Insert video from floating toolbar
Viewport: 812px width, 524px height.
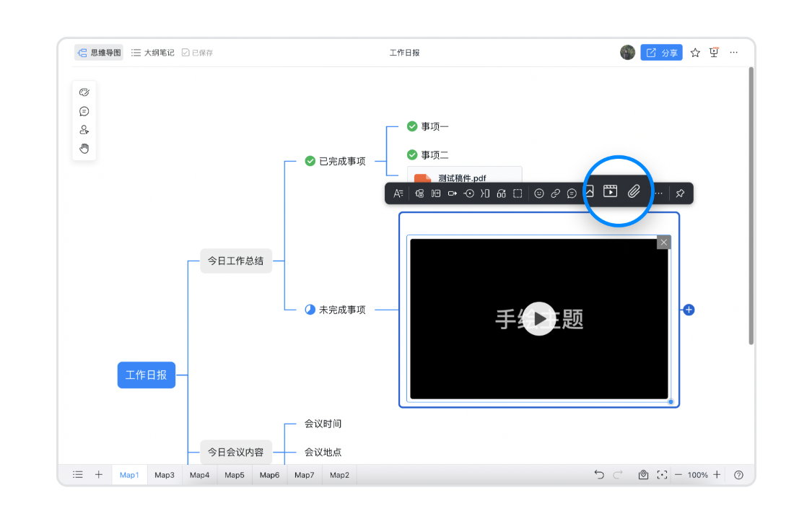click(x=611, y=191)
